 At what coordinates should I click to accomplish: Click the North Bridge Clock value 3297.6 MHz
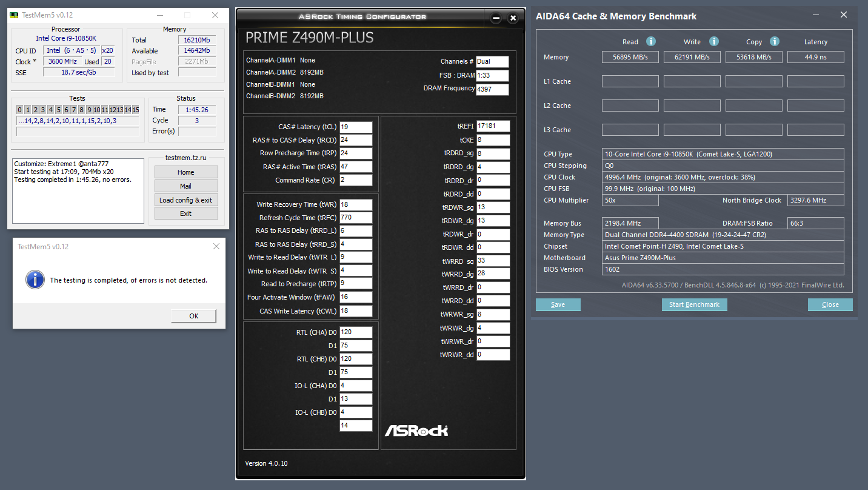[x=816, y=200]
